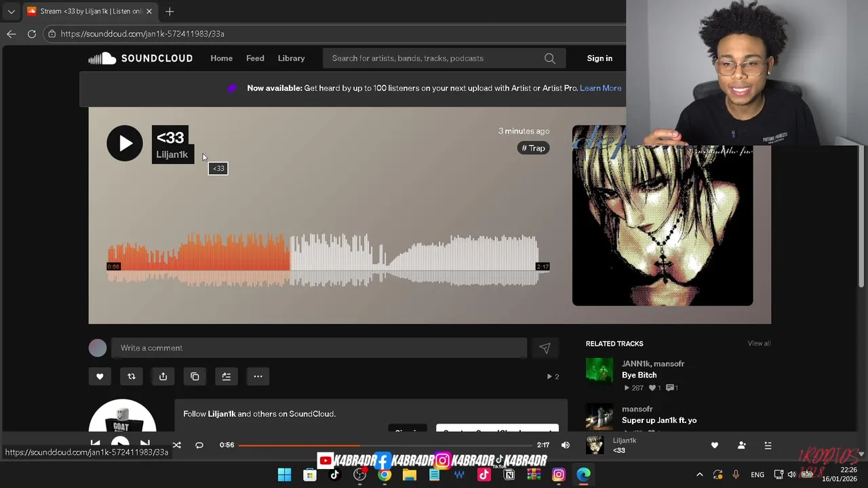Like the track with the heart button below the comment box

(x=100, y=376)
